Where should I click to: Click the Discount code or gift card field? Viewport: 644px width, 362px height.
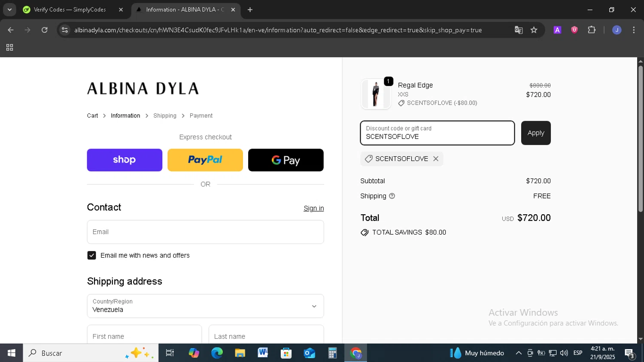[x=437, y=133]
